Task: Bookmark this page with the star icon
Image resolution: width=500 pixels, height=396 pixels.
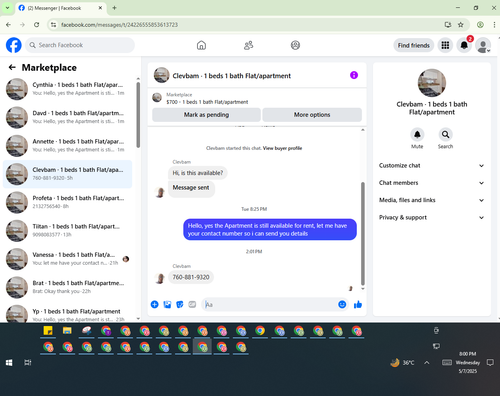Action: click(461, 25)
